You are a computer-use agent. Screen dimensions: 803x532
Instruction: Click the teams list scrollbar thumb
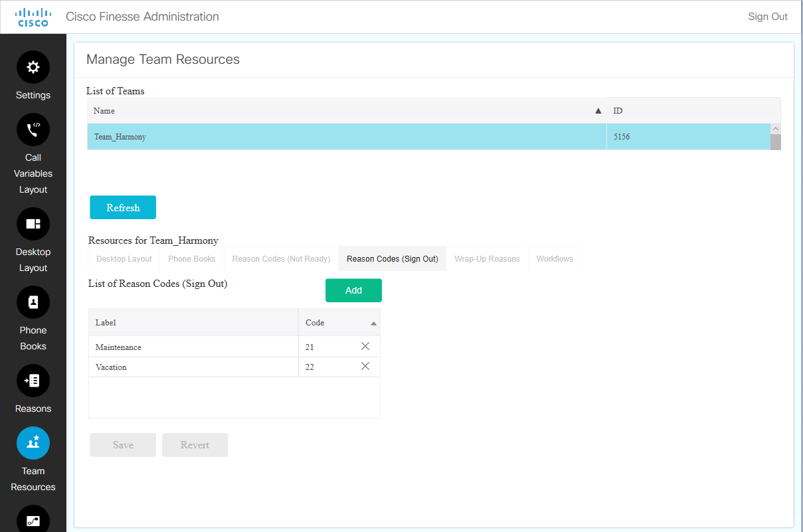776,141
